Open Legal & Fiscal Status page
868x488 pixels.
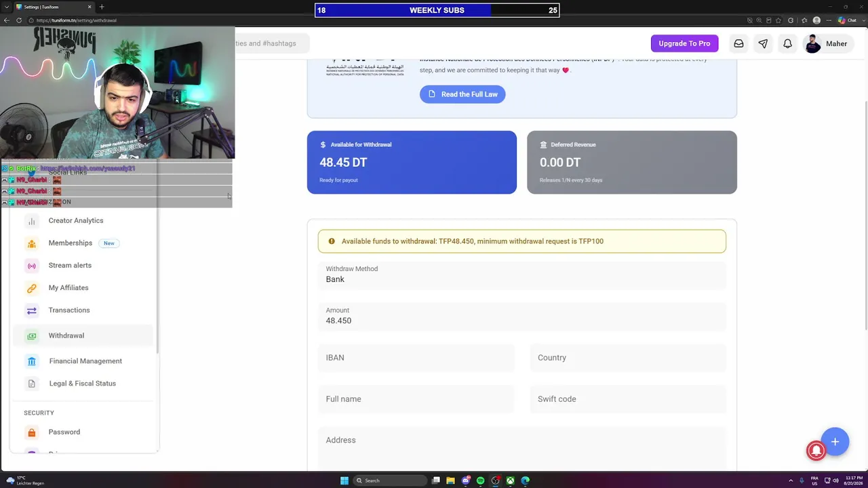coord(81,384)
